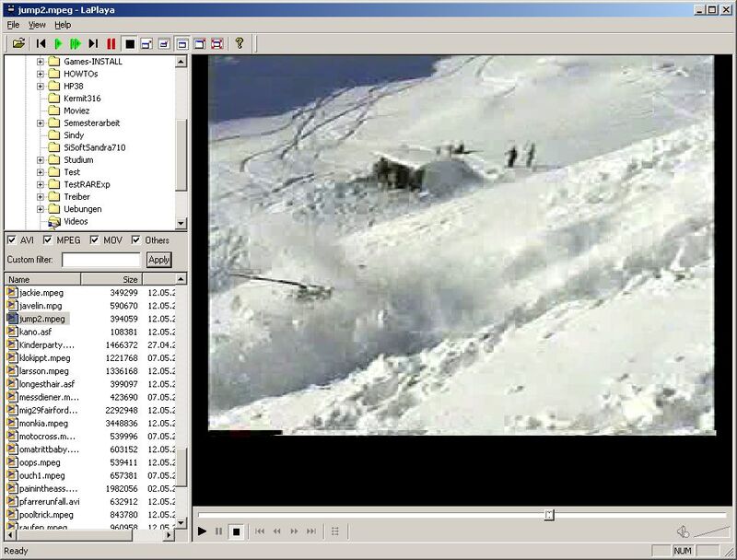This screenshot has width=737, height=560.
Task: Expand the TestRARExp folder
Action: click(41, 184)
